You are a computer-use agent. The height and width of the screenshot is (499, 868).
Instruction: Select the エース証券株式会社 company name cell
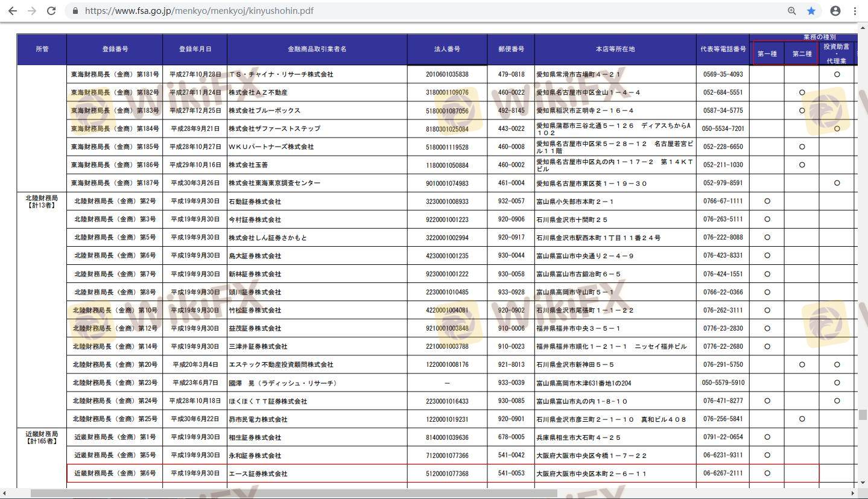(258, 474)
